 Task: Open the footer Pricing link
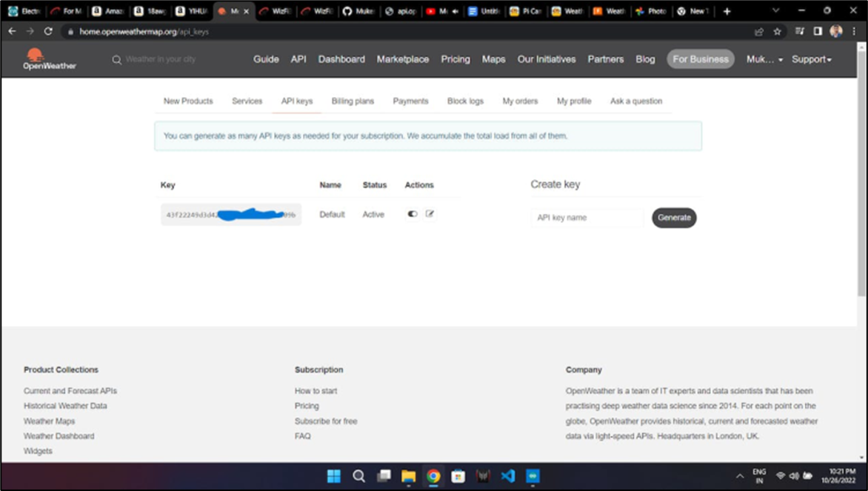[307, 406]
